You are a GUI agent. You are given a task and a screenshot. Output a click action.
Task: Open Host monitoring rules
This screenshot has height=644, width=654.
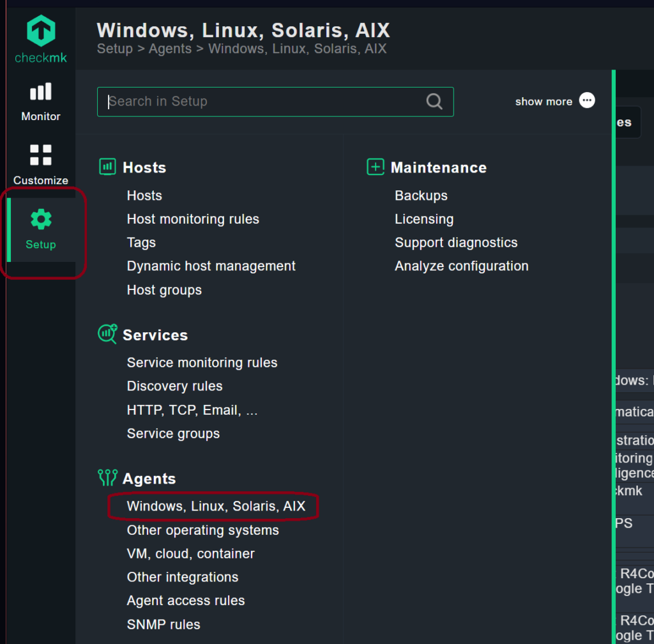193,219
